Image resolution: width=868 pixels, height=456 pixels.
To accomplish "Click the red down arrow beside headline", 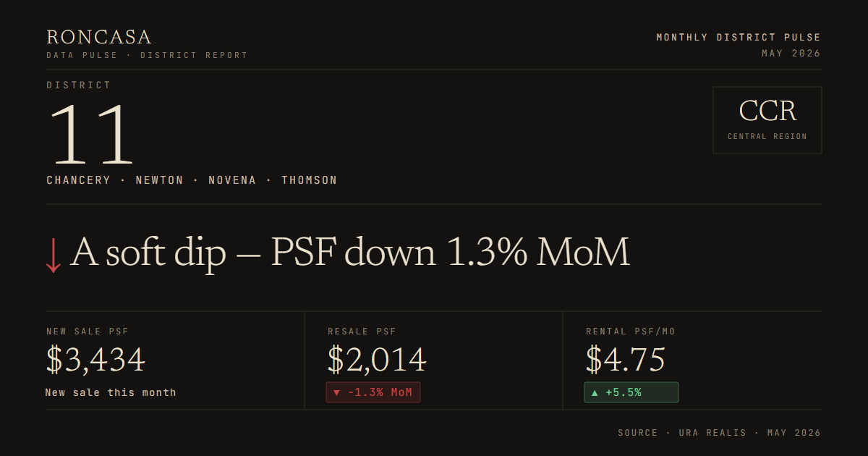I will [x=53, y=255].
